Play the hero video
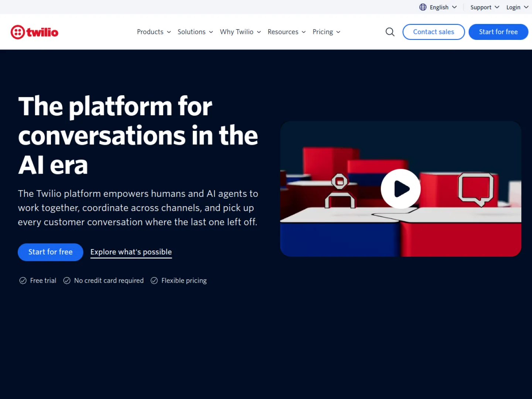Image resolution: width=532 pixels, height=399 pixels. pyautogui.click(x=401, y=189)
